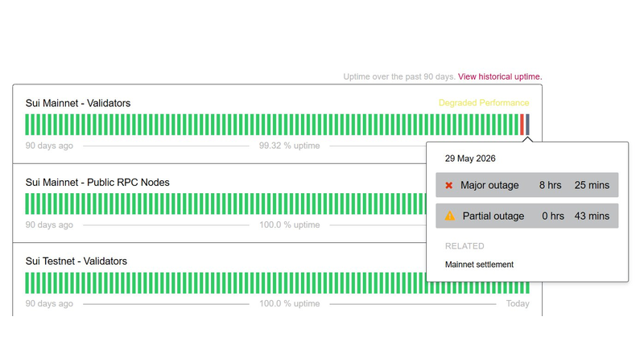This screenshot has width=644, height=362.
Task: Click the 43 mins value for Partial outage
Action: tap(592, 216)
